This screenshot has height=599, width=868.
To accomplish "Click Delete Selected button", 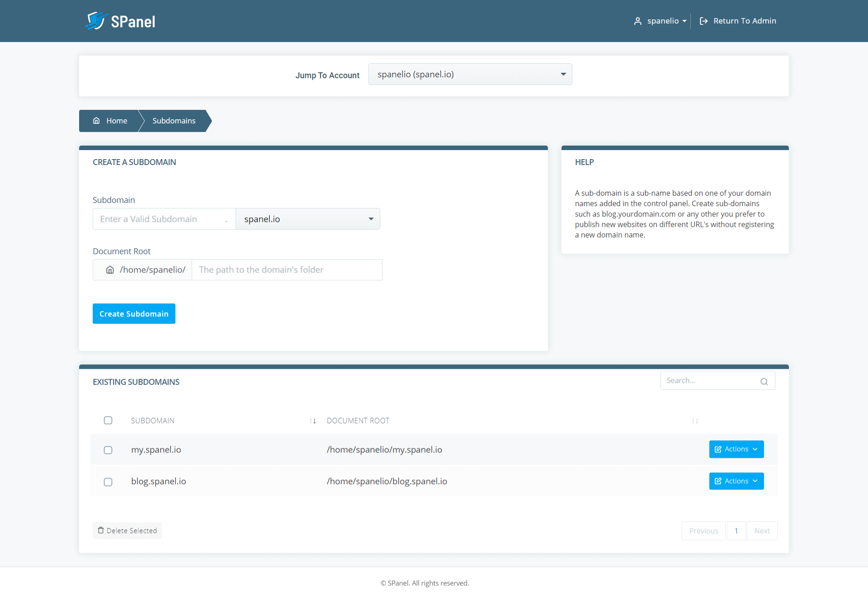I will (127, 531).
